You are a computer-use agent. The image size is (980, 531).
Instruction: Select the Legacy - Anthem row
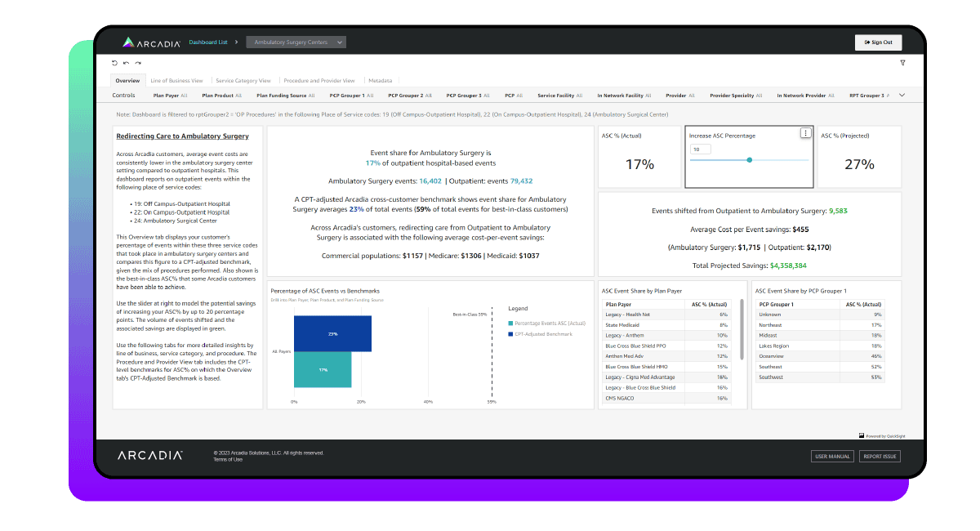tap(666, 336)
